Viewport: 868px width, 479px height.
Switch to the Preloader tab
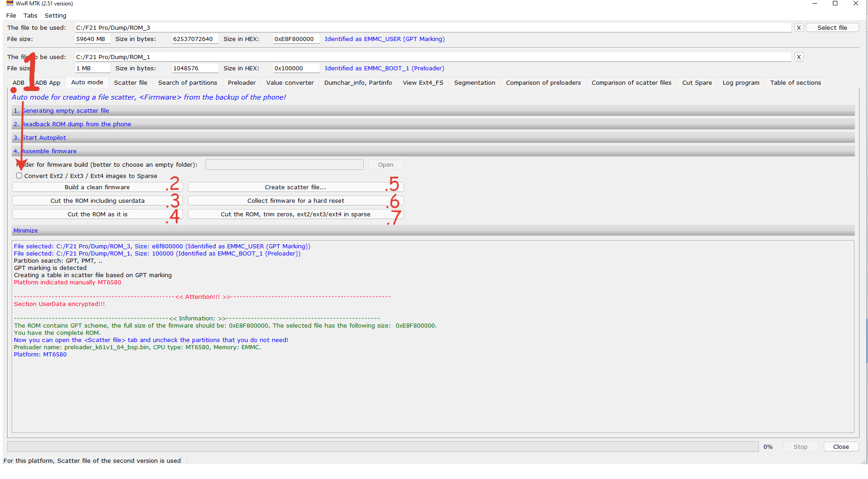click(242, 82)
